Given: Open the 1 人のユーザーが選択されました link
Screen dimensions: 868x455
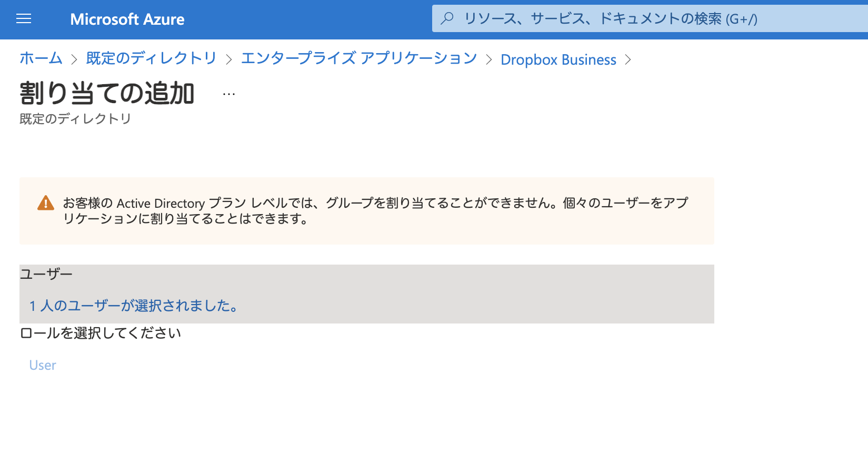Looking at the screenshot, I should [133, 306].
